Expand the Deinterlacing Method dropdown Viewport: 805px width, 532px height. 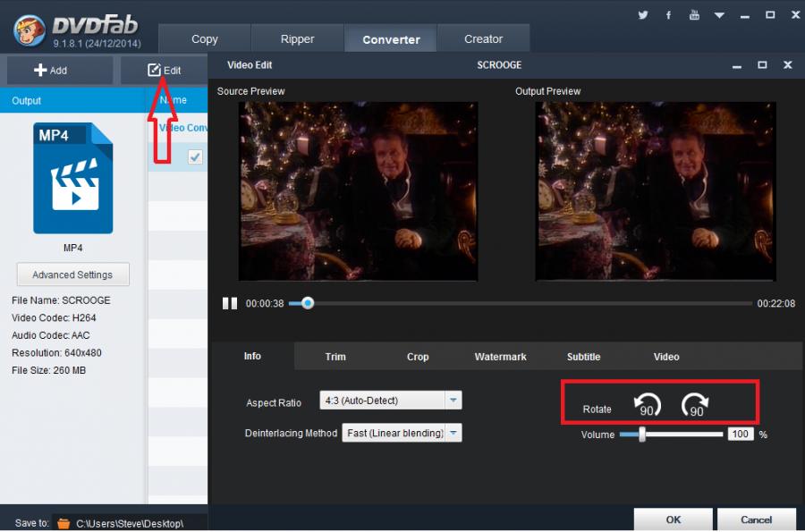click(x=453, y=433)
